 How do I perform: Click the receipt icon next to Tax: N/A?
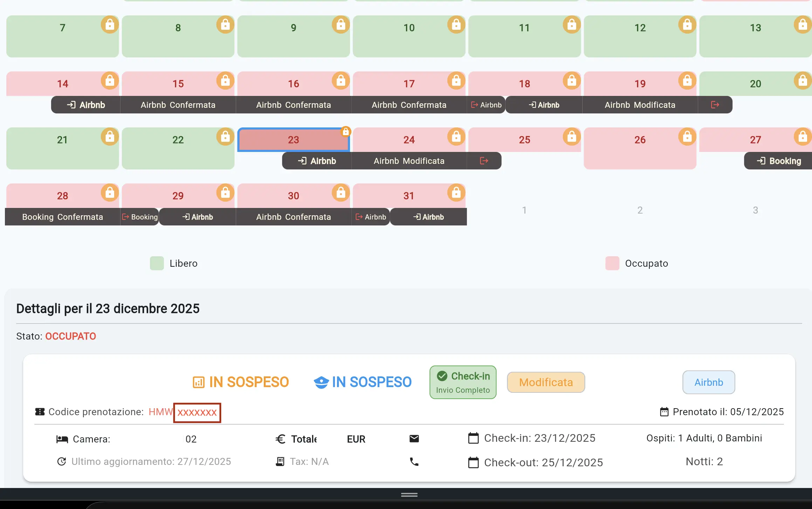(x=280, y=461)
